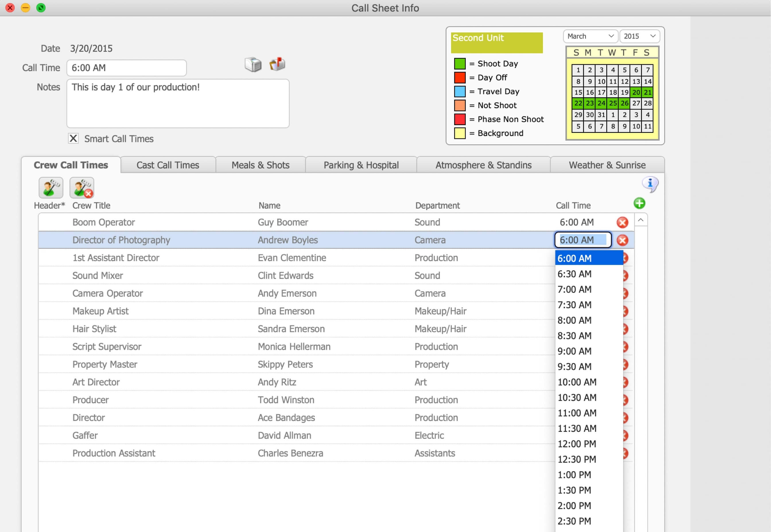Click the green Shoot Day color swatch
The width and height of the screenshot is (771, 532).
tap(460, 63)
